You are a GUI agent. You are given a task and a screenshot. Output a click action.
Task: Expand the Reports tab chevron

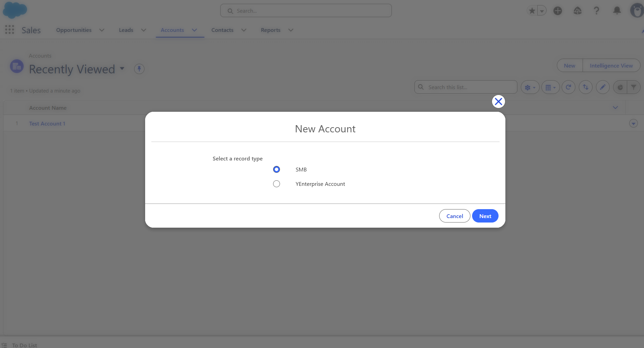click(291, 30)
